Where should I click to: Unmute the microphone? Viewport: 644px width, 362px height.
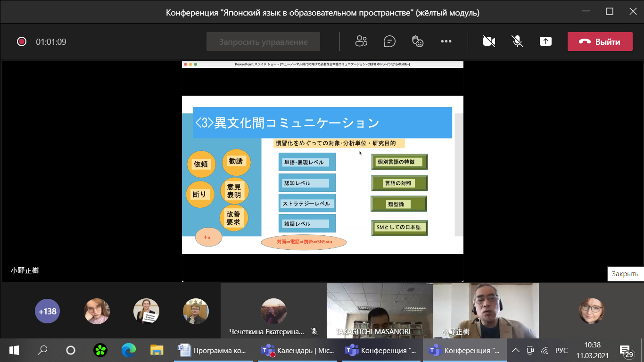(517, 41)
